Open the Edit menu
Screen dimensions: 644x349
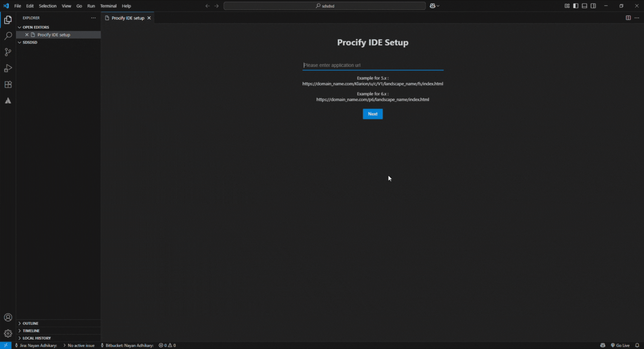pyautogui.click(x=30, y=6)
